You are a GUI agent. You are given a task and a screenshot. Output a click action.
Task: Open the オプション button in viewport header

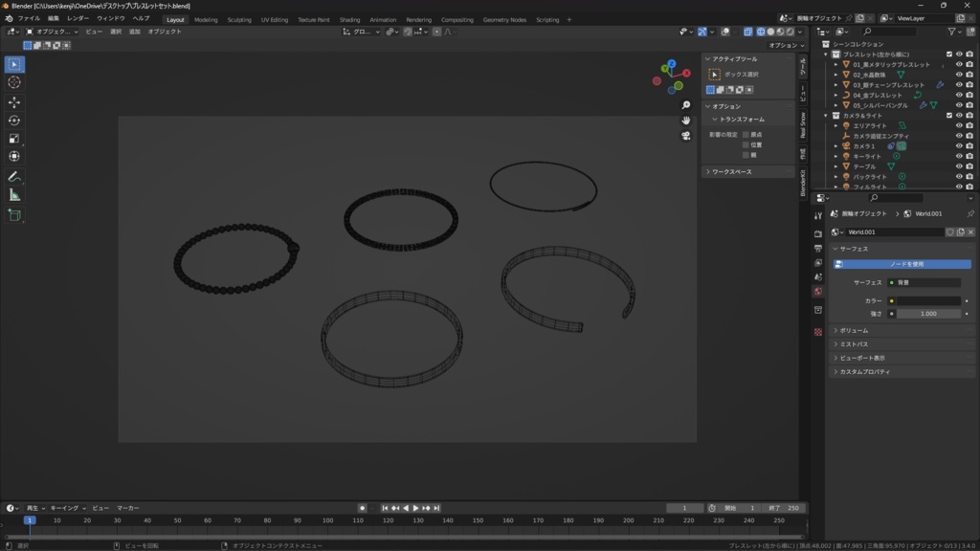coord(785,45)
